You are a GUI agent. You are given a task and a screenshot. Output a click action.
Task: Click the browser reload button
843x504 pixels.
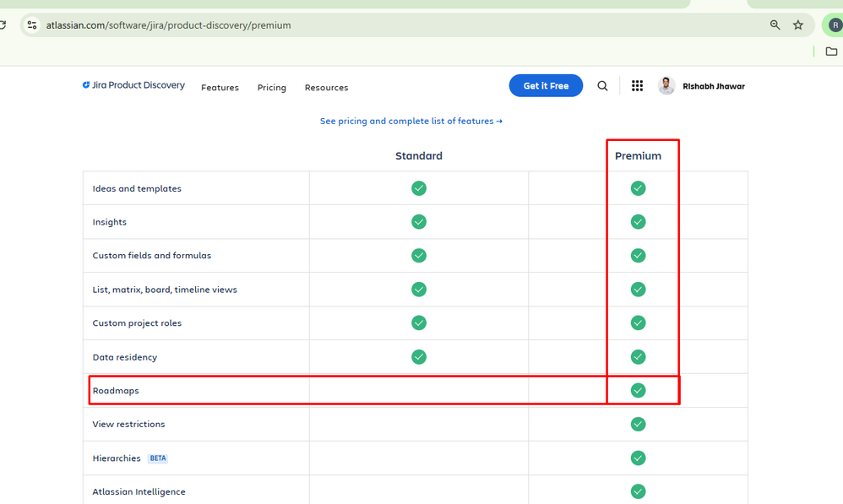click(3, 24)
